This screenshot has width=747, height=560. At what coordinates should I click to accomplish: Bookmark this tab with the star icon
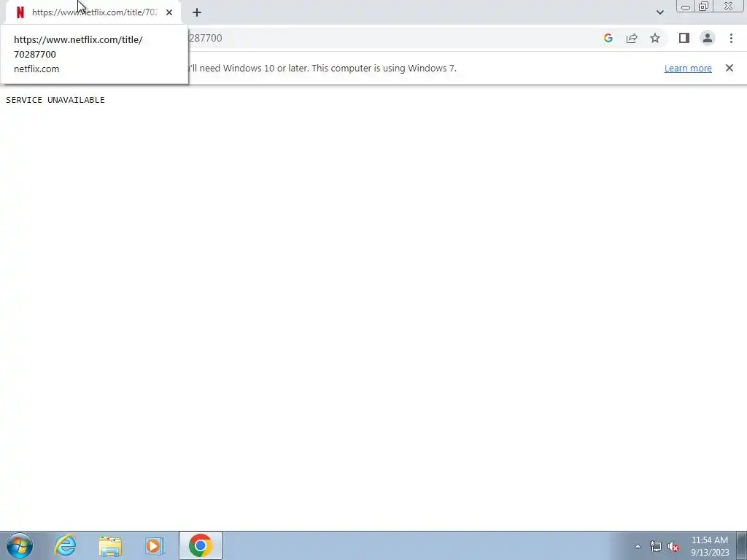point(655,38)
